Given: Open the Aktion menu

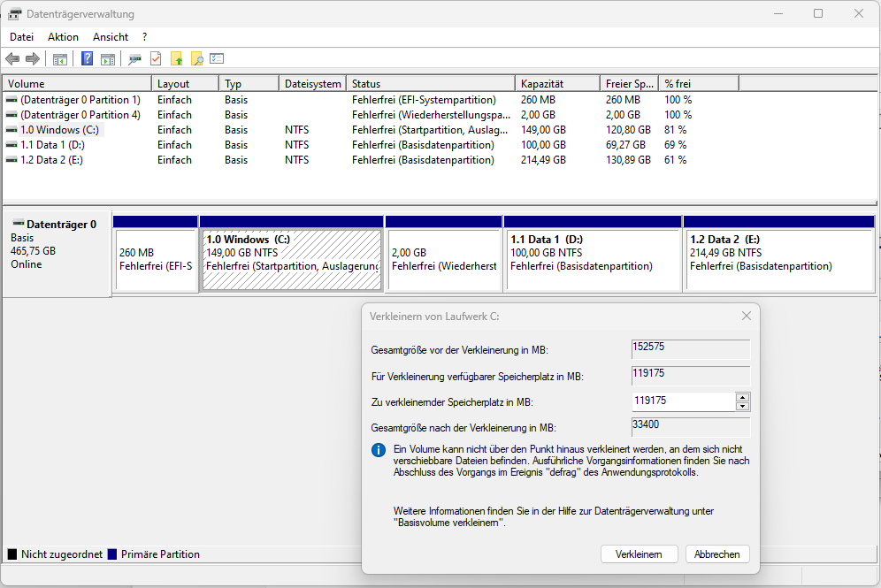Looking at the screenshot, I should click(x=62, y=36).
